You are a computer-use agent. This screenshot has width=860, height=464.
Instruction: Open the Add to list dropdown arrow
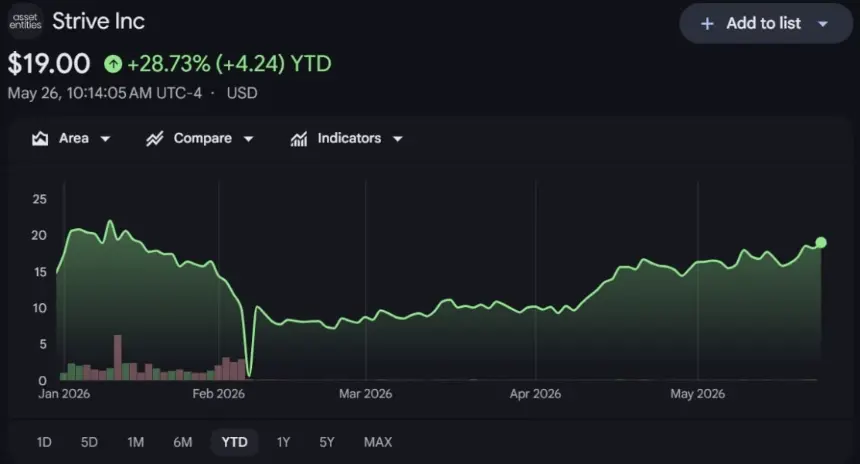[822, 24]
